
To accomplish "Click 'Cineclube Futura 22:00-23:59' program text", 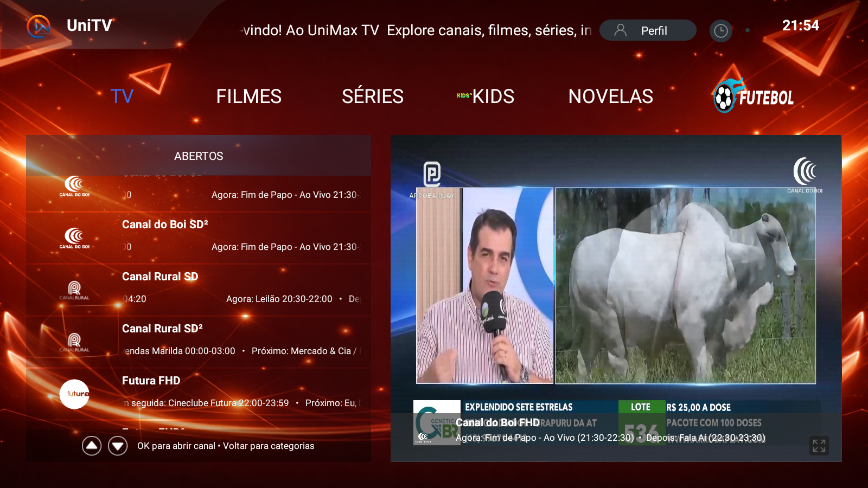I will 228,403.
